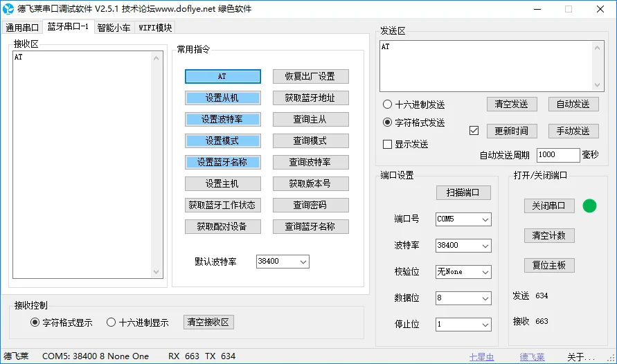The image size is (617, 364).
Task: Click the 接收区 scrollbar up arrow
Action: click(157, 58)
